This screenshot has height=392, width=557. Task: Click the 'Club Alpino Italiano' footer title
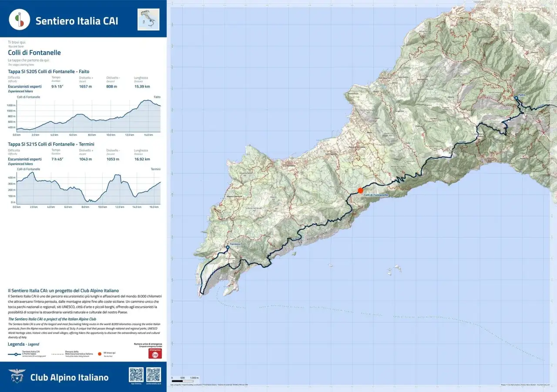point(70,377)
